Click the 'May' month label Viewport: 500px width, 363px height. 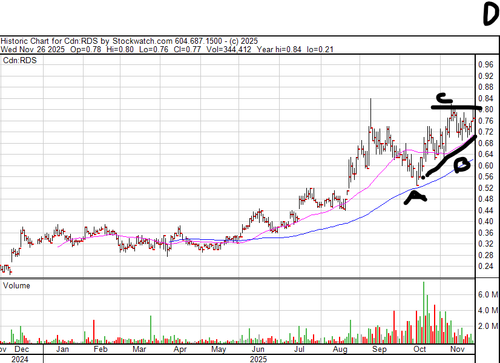219,349
